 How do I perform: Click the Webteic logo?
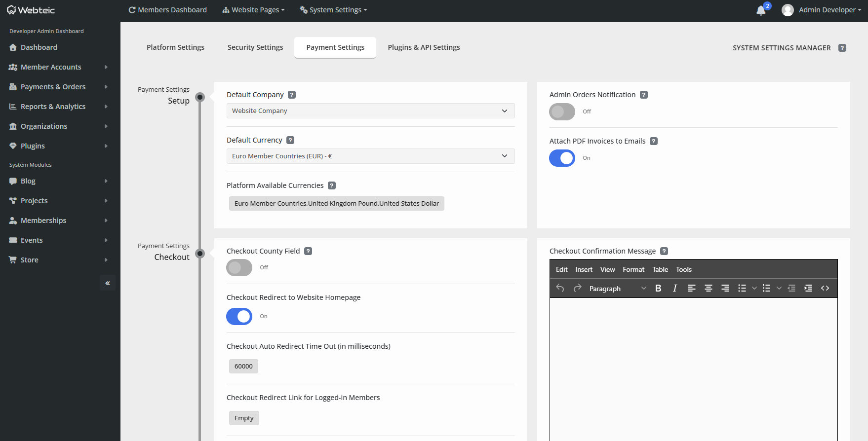31,10
